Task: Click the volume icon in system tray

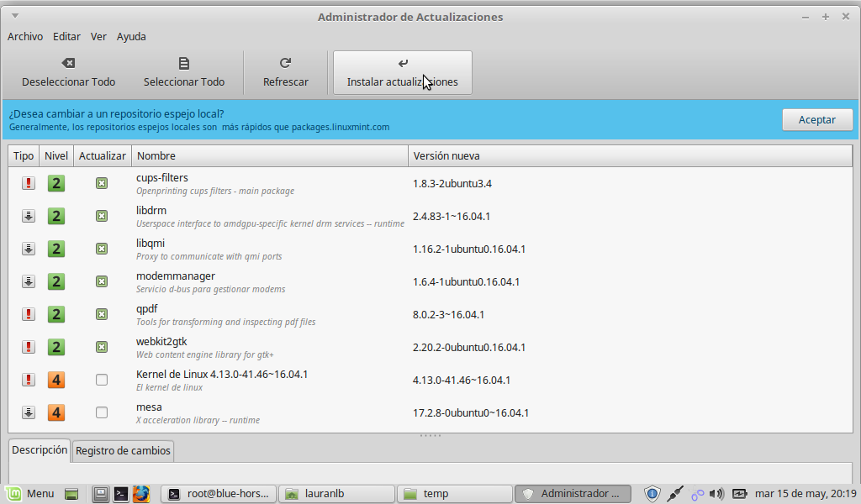Action: [x=716, y=494]
